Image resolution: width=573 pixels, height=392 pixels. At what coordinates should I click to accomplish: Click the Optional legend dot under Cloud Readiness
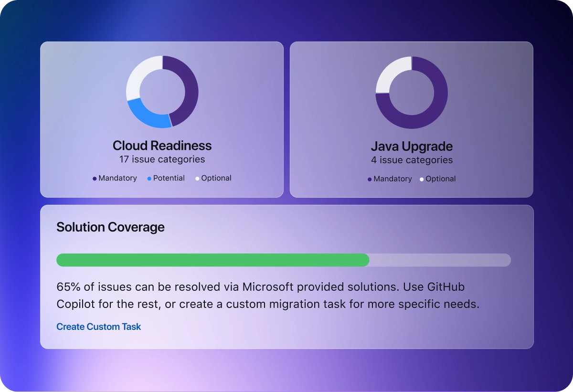(197, 178)
